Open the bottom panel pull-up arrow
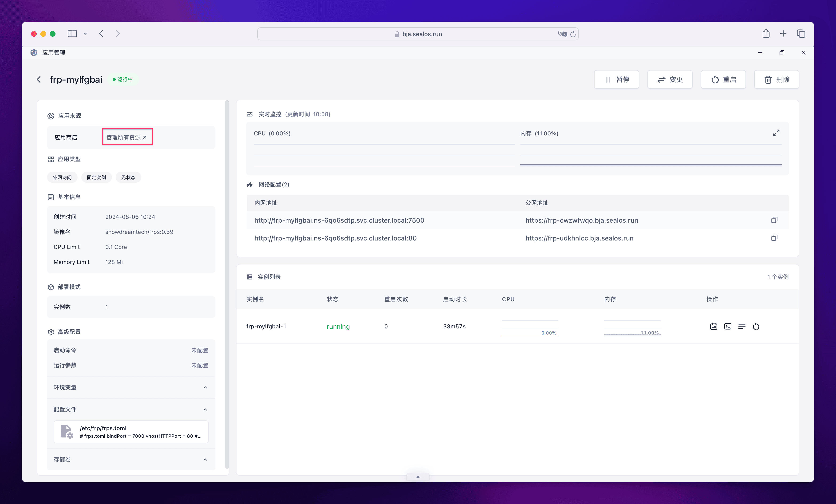The image size is (836, 504). point(418,476)
